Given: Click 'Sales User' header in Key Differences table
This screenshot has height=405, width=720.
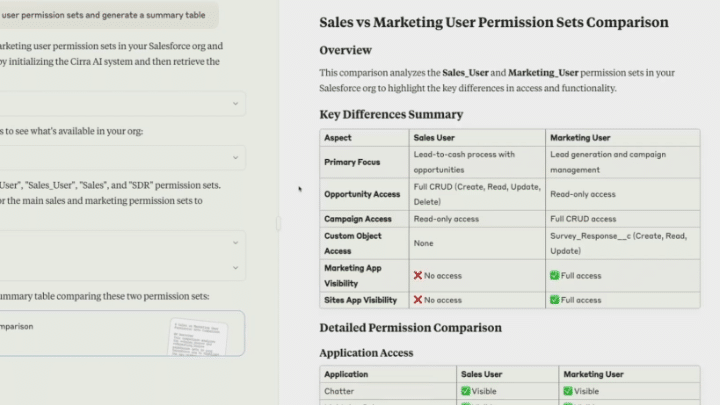Looking at the screenshot, I should click(436, 138).
